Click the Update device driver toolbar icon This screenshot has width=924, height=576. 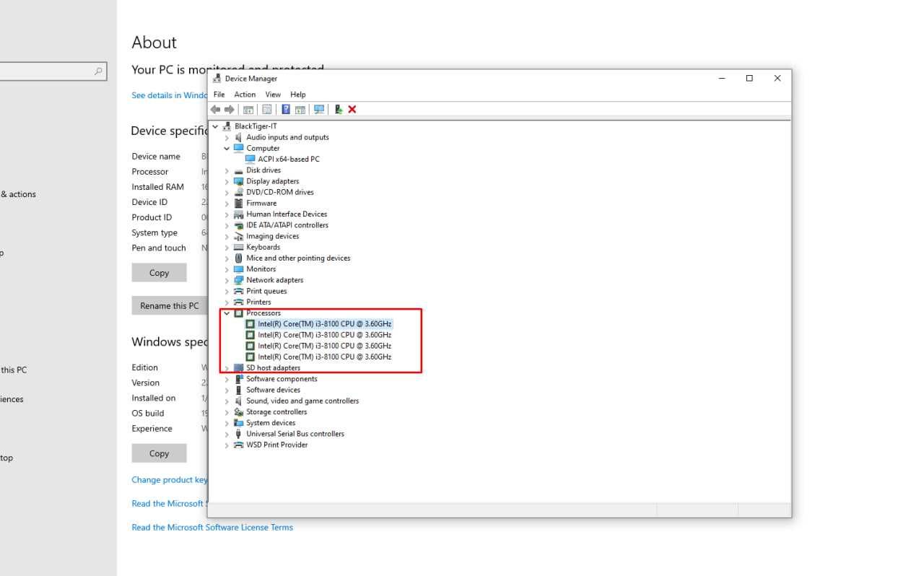(338, 110)
